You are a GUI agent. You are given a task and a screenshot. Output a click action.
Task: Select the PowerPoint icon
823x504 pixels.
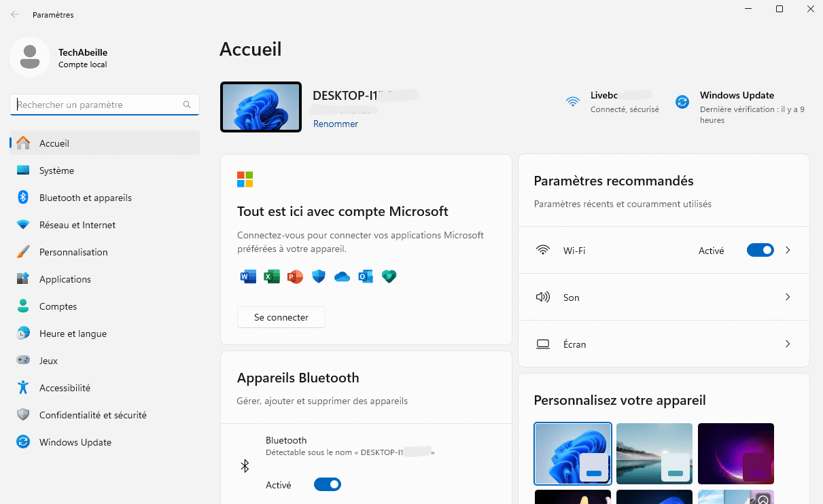(x=295, y=276)
